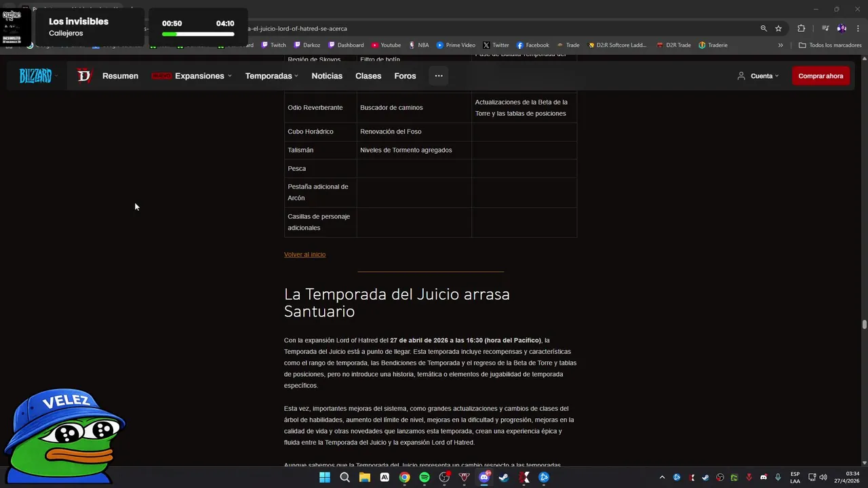This screenshot has width=868, height=488.
Task: Open the Resumen menu item
Action: point(120,76)
